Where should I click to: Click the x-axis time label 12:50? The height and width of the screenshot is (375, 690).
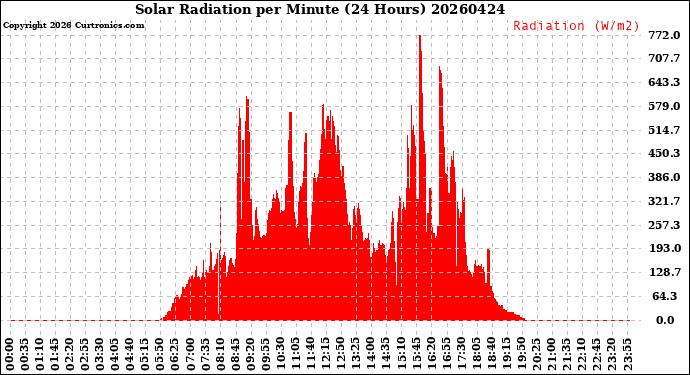pos(341,355)
